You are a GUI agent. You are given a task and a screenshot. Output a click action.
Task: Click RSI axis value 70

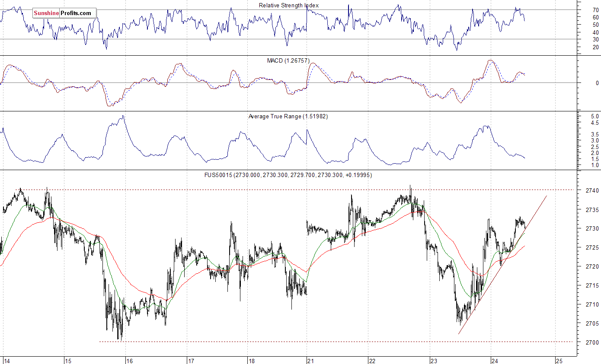(595, 9)
